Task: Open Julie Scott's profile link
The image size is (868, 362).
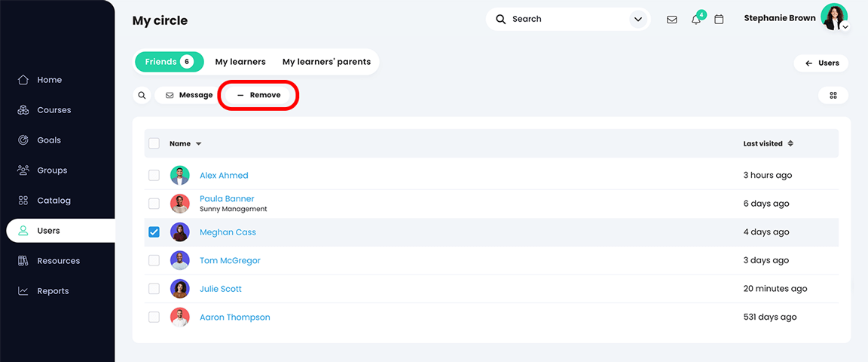Action: (220, 289)
